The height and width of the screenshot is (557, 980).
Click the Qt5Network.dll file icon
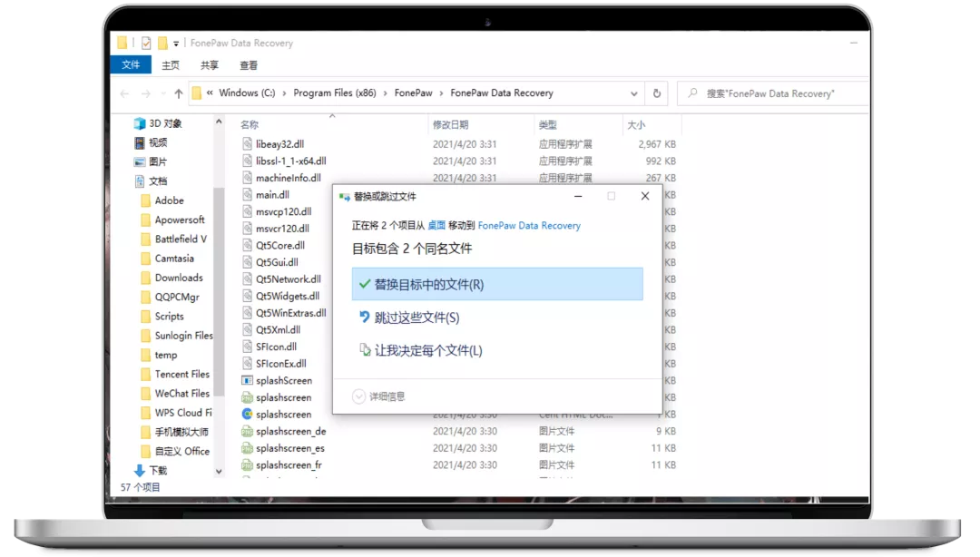coord(247,278)
